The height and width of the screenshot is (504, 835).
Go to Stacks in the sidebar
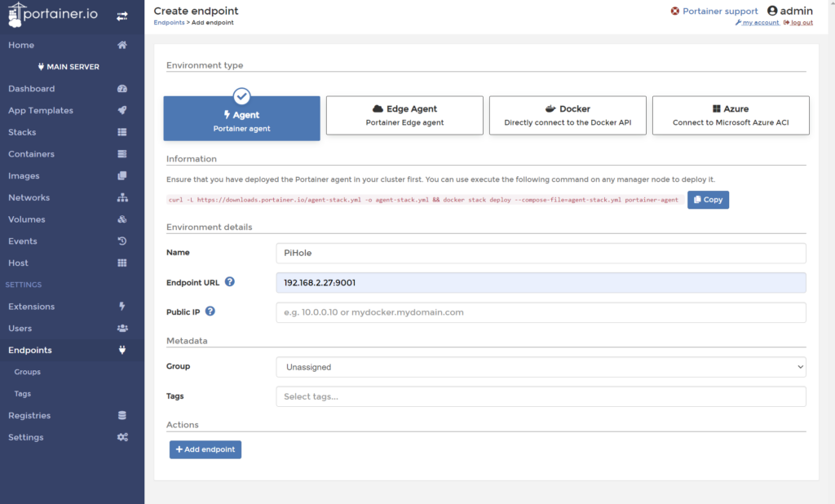pyautogui.click(x=72, y=132)
